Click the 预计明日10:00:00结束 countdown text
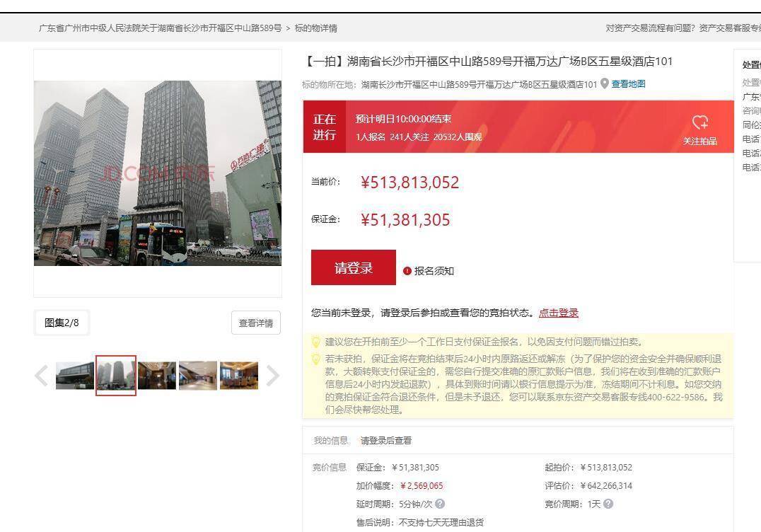Screen dimensions: 761x532 (x=403, y=119)
